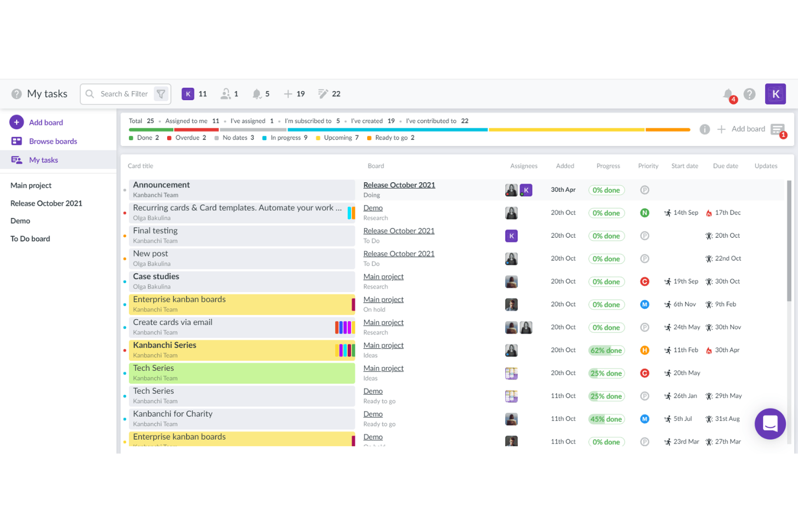798x532 pixels.
Task: Open the Case studies card
Action: pyautogui.click(x=242, y=281)
